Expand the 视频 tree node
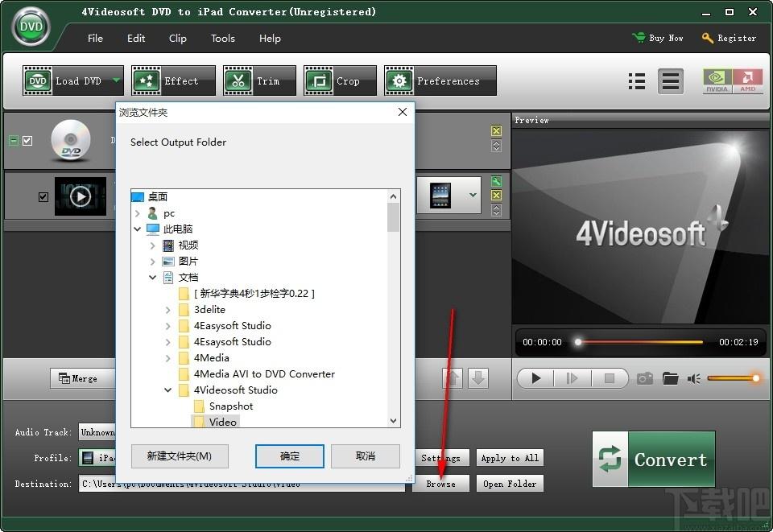 [153, 245]
